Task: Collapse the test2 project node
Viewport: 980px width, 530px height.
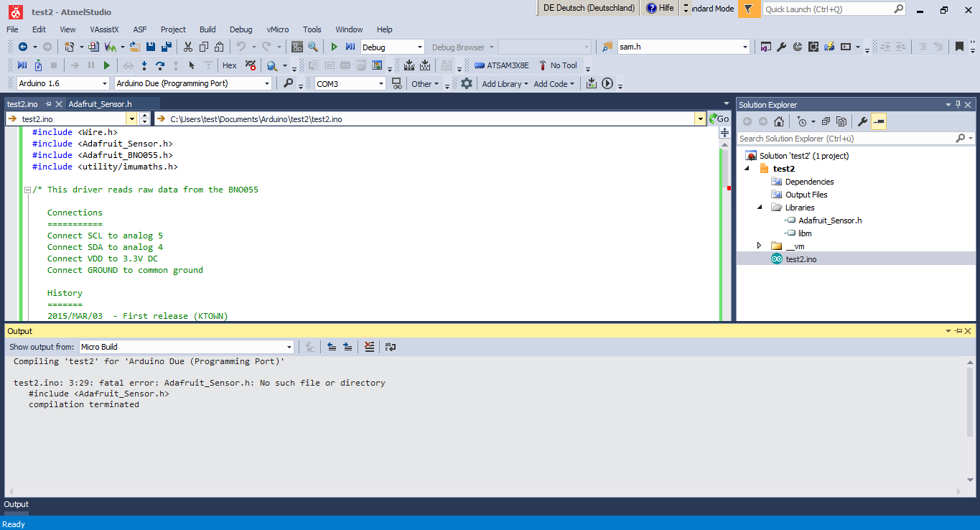Action: coord(746,169)
